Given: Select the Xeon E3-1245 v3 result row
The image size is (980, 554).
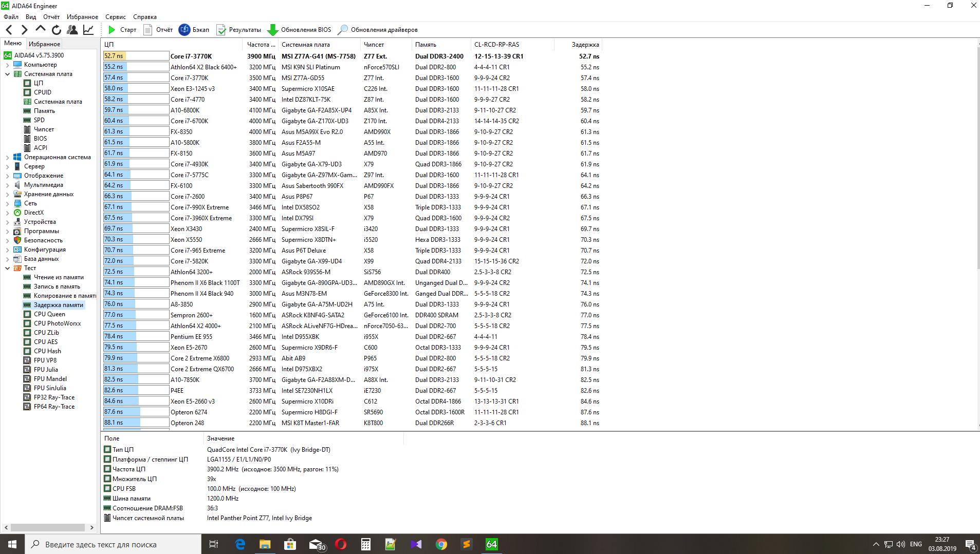Looking at the screenshot, I should pyautogui.click(x=352, y=89).
